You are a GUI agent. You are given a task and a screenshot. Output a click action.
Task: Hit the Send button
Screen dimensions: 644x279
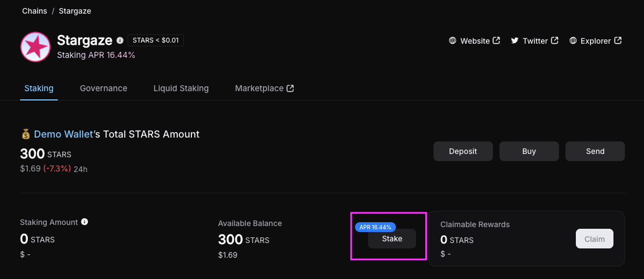(x=595, y=151)
